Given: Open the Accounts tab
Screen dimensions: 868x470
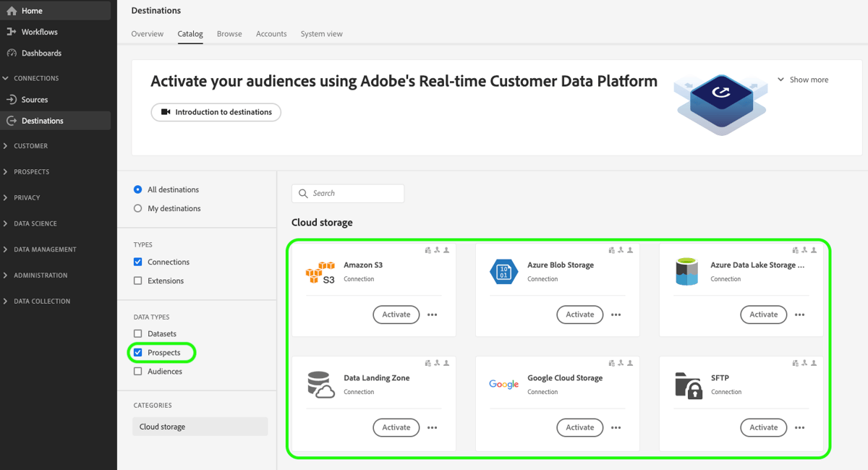Looking at the screenshot, I should 271,33.
